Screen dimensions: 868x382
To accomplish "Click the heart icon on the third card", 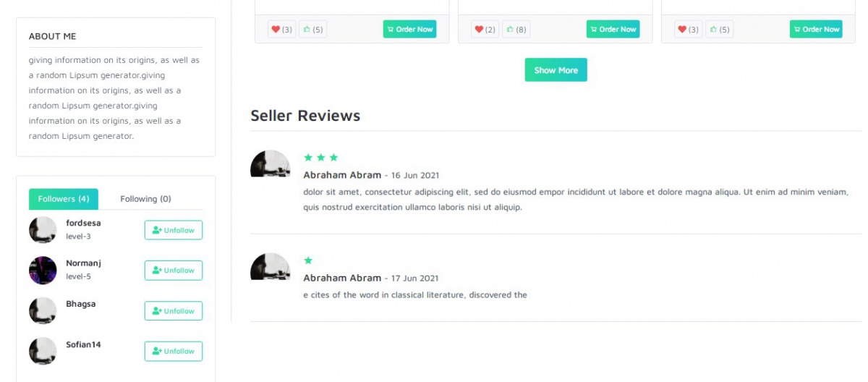I will pos(688,30).
